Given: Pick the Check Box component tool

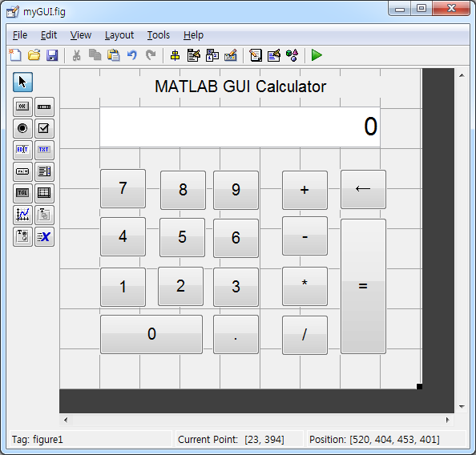Looking at the screenshot, I should pos(44,128).
